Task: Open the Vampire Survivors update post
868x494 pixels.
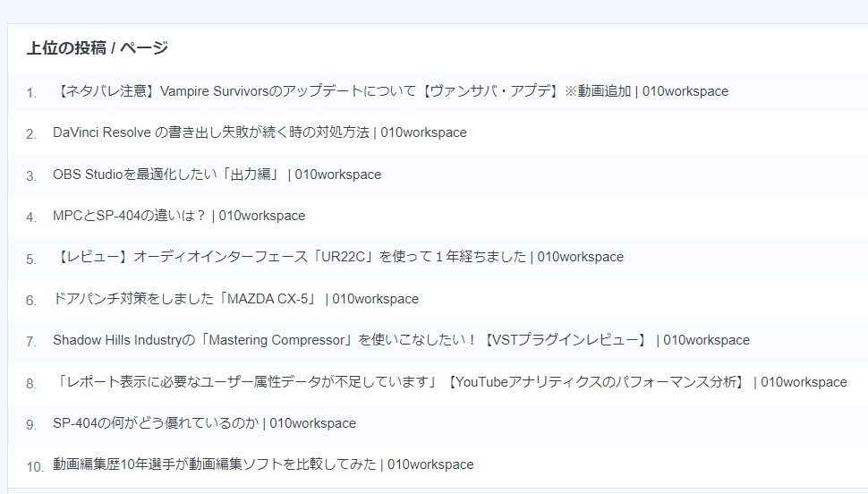Action: pyautogui.click(x=391, y=91)
